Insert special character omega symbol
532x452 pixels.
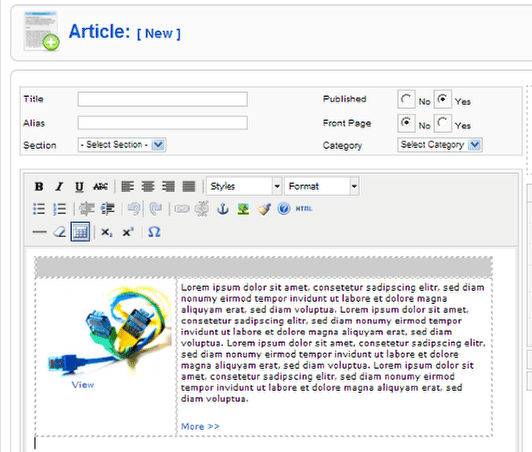[x=154, y=232]
